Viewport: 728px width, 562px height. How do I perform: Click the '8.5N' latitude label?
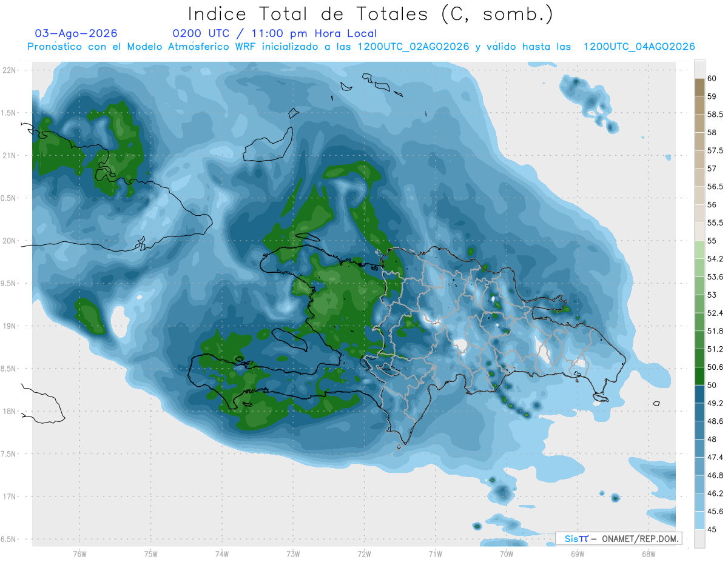tap(8, 369)
